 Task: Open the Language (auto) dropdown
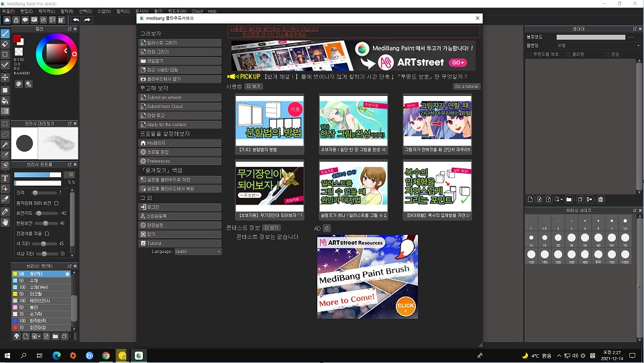point(198,252)
